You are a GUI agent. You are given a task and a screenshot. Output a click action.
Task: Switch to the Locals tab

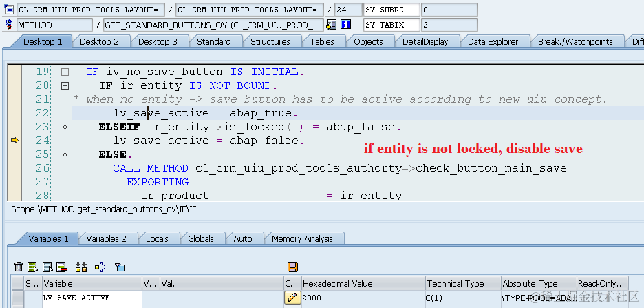point(158,238)
